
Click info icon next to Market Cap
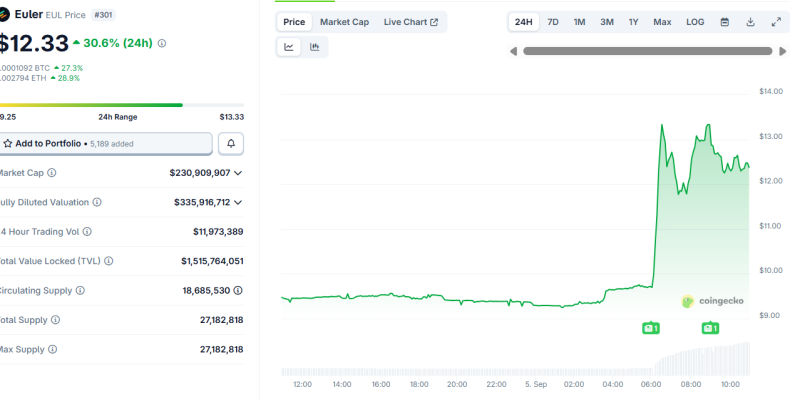click(52, 173)
